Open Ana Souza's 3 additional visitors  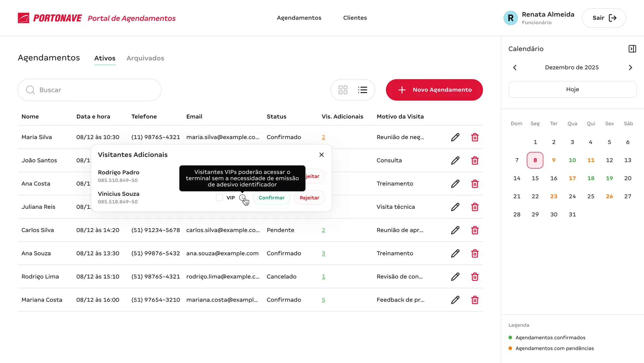pos(323,253)
